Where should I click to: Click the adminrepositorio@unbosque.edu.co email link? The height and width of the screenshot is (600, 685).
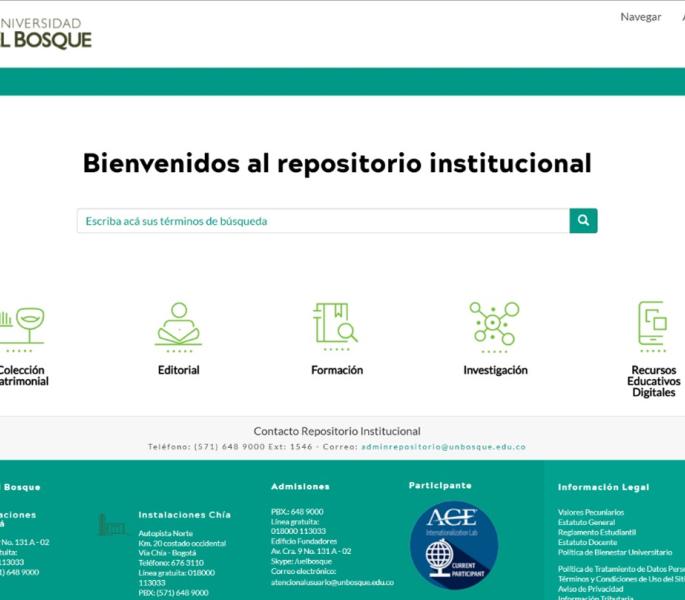click(x=443, y=447)
